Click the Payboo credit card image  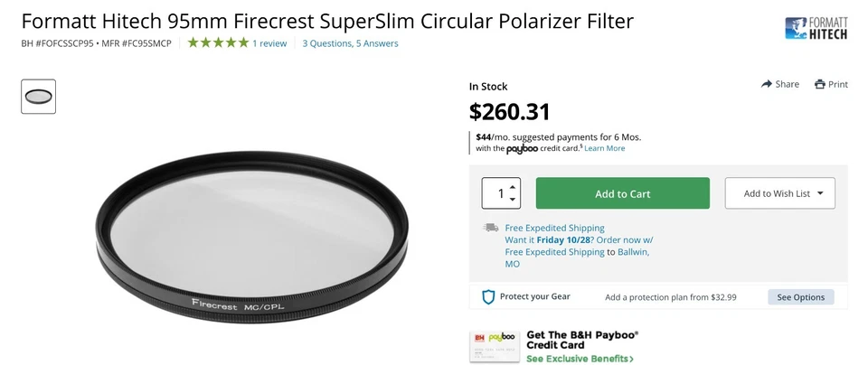(494, 346)
